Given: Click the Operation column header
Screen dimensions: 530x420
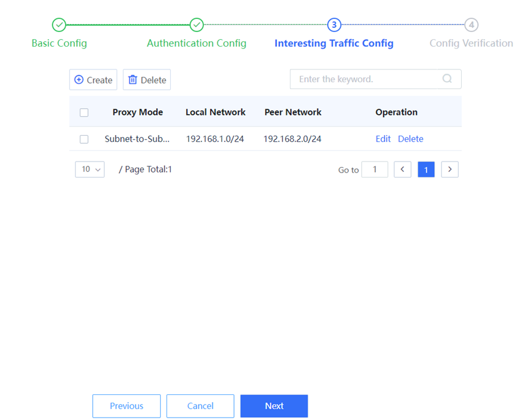Looking at the screenshot, I should pyautogui.click(x=397, y=112).
